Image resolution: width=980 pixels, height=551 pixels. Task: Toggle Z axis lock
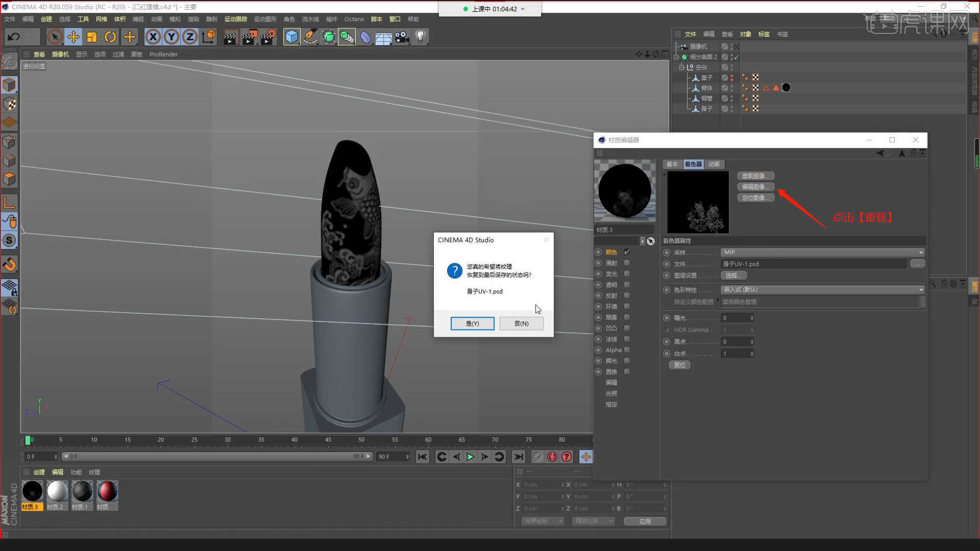[x=190, y=37]
